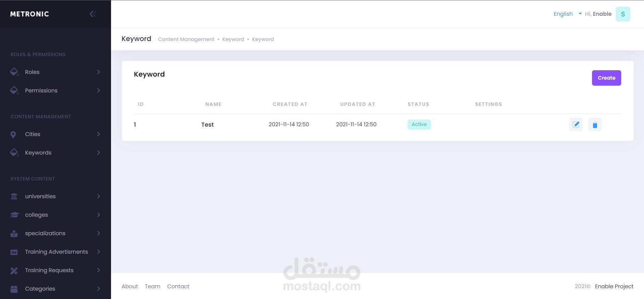Open Training Advertisments in the sidebar
This screenshot has width=644, height=299.
click(x=55, y=252)
